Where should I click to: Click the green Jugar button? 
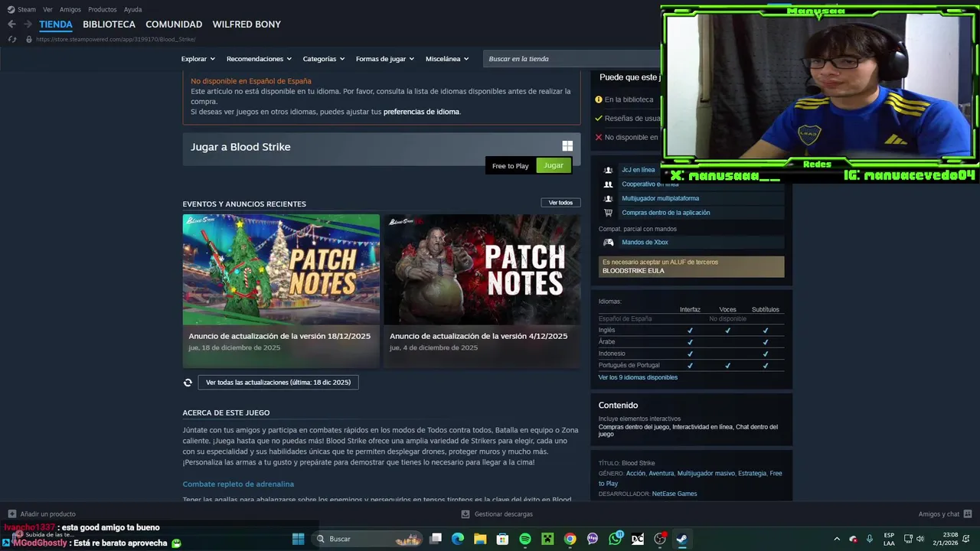click(554, 165)
